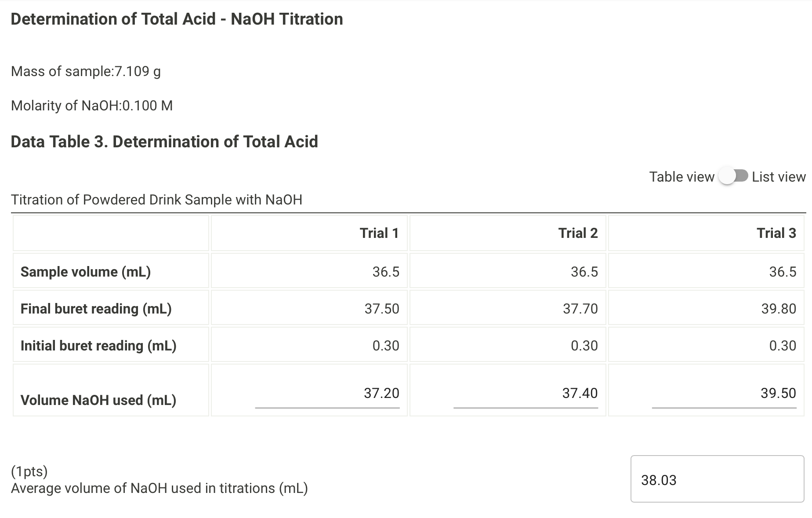812x518 pixels.
Task: Click the "Sample volume (mL)" row header
Action: click(86, 272)
